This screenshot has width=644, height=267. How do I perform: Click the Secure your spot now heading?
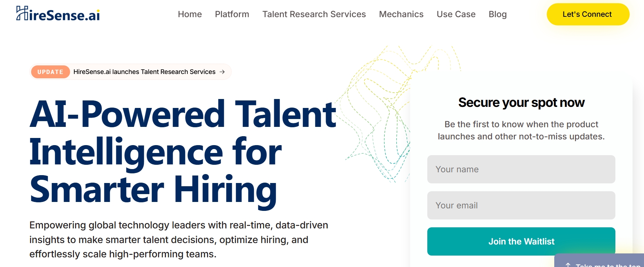(521, 103)
